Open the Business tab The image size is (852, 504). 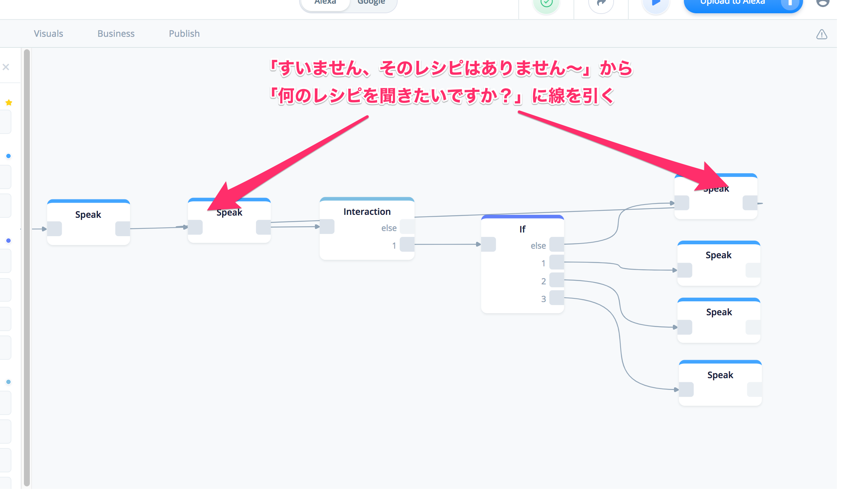tap(116, 34)
